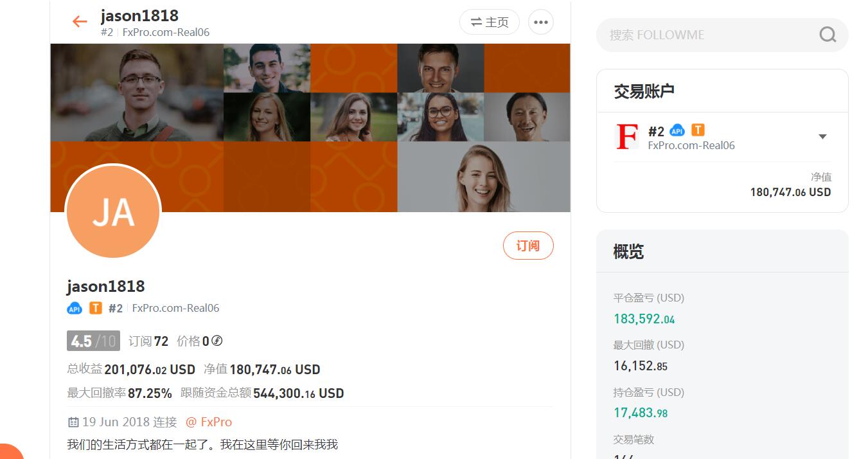Image resolution: width=868 pixels, height=459 pixels.
Task: Select 最大回撤 value 16,152.85
Action: click(641, 366)
